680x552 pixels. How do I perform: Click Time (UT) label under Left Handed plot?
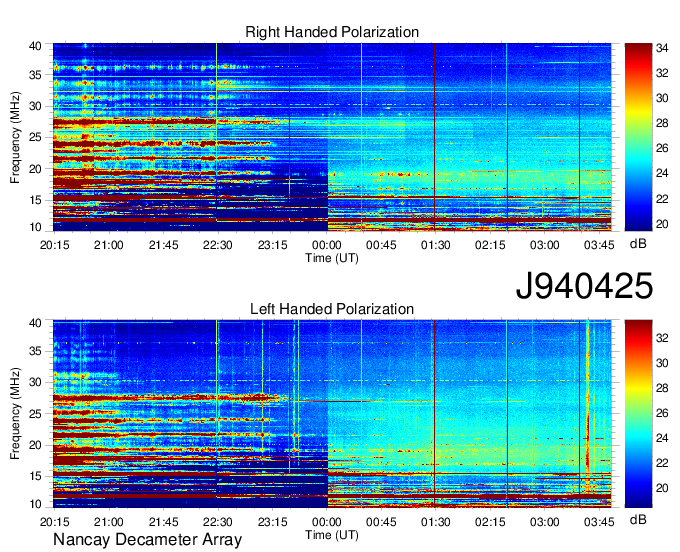[332, 535]
